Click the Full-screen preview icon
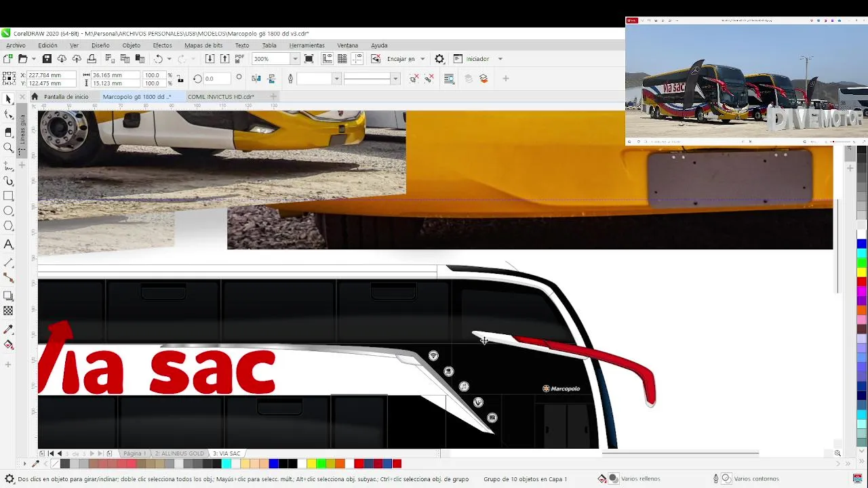Image resolution: width=868 pixels, height=488 pixels. 309,59
